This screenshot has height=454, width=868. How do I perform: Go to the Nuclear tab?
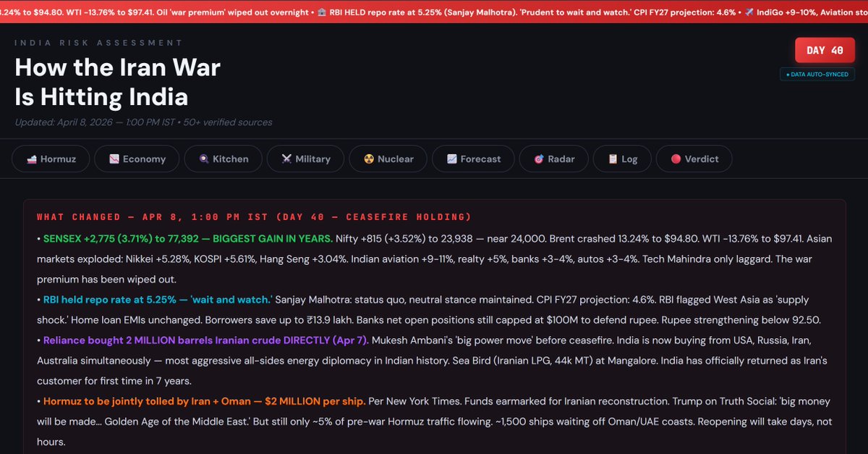tap(389, 159)
